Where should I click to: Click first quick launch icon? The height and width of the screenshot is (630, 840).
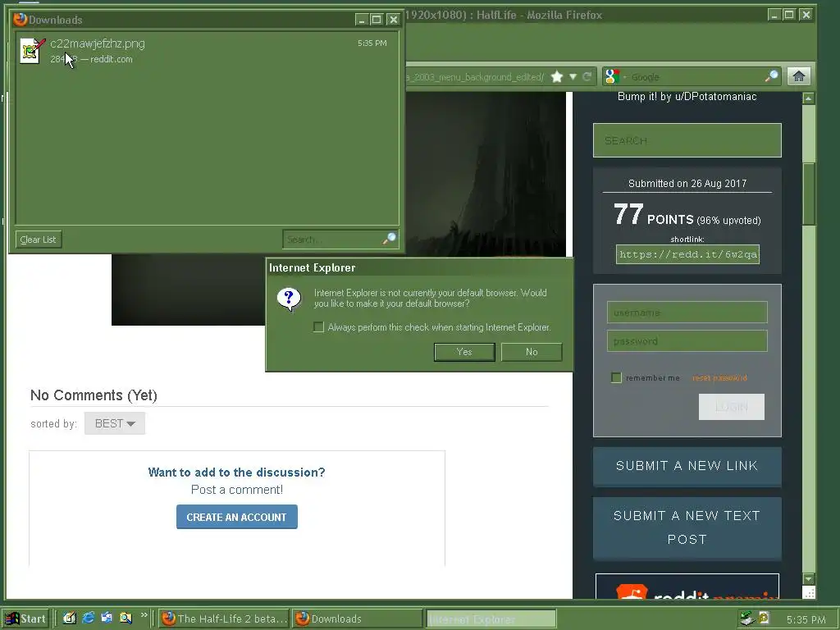pyautogui.click(x=70, y=618)
